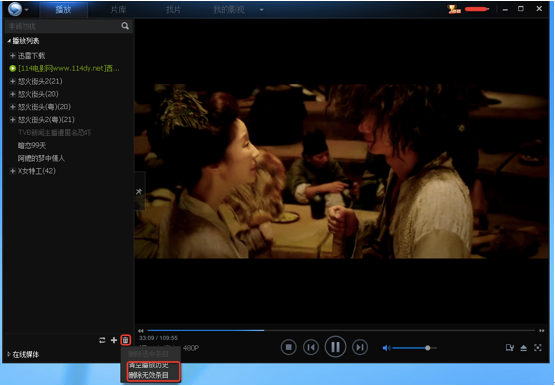Screen dimensions: 555x386
Task: Switch to the 片库 tab
Action: [x=118, y=10]
